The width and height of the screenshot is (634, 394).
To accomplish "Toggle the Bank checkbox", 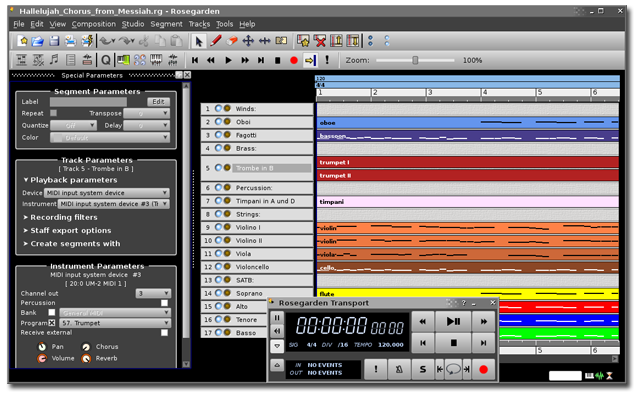I will [x=52, y=312].
